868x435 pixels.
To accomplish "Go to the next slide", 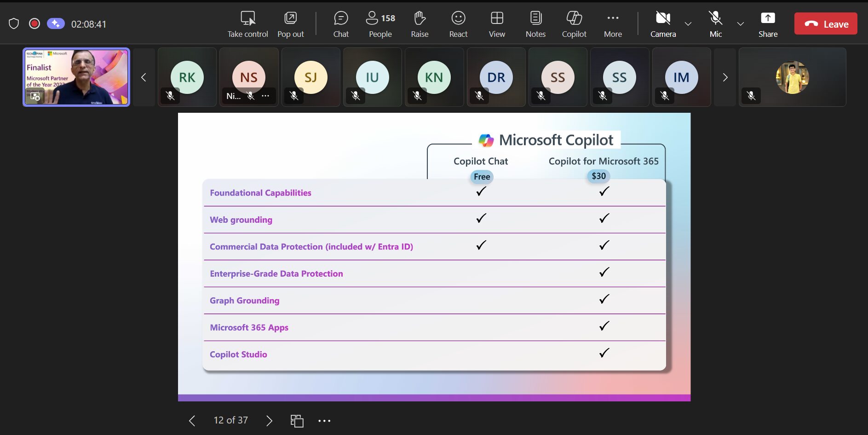I will 269,421.
